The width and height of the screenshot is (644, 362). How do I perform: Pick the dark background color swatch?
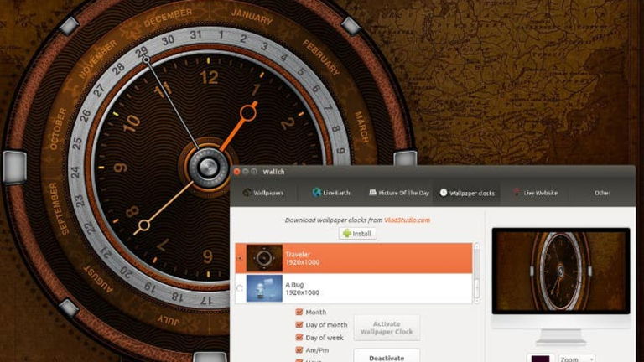538,358
